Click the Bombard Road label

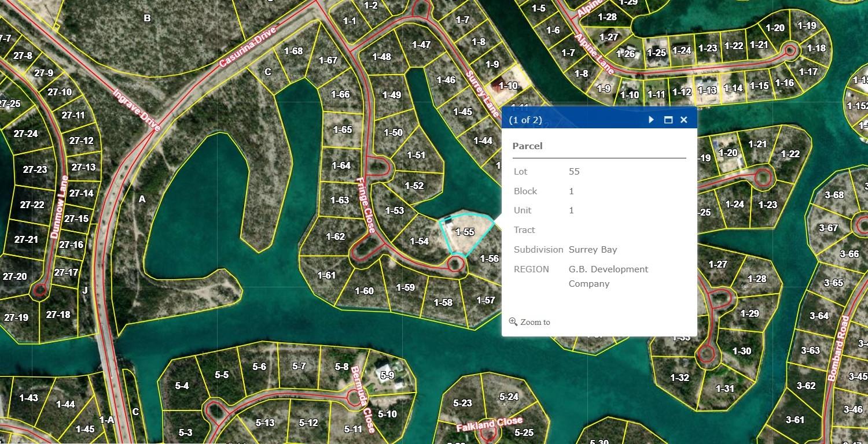[838, 348]
